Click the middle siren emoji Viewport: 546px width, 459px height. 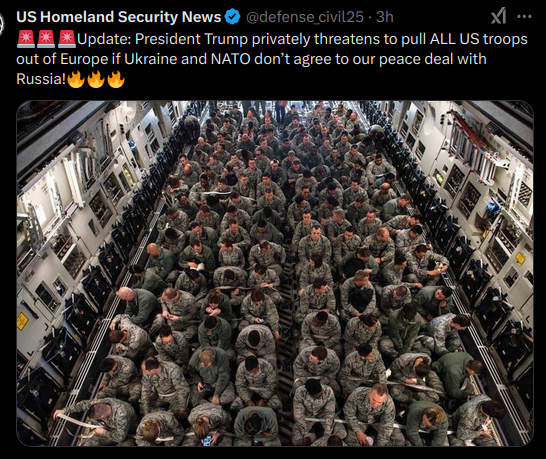pos(46,39)
